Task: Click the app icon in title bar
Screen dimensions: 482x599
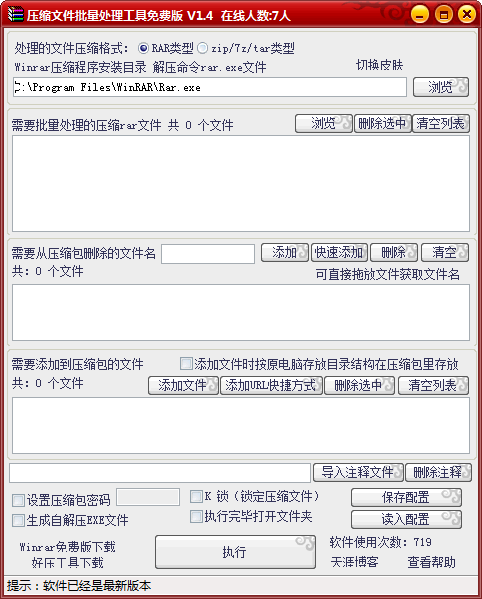Action: point(16,15)
